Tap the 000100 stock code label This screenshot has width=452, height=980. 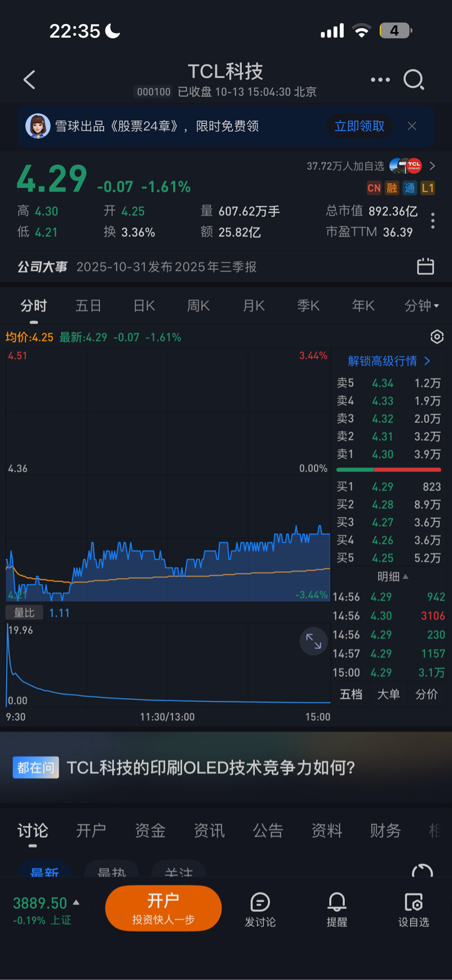click(x=154, y=92)
